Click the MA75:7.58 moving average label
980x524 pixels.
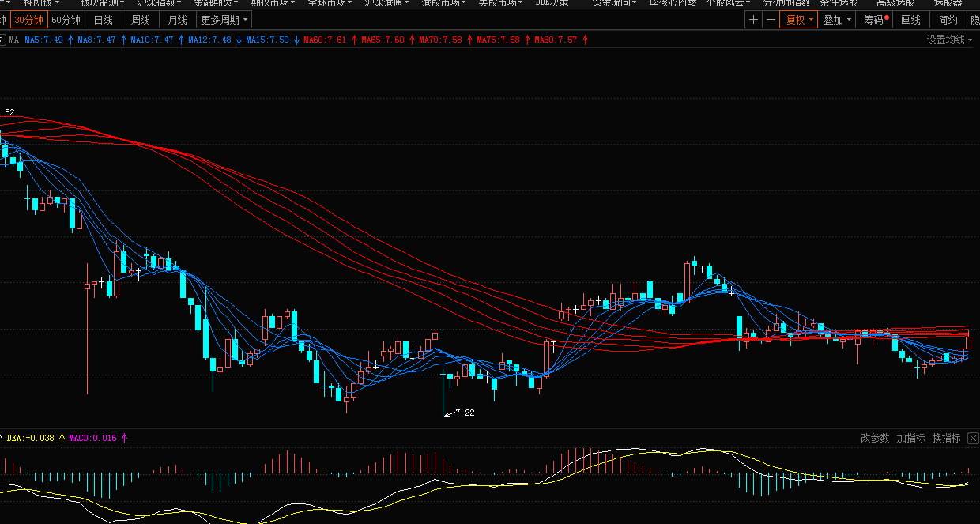(499, 40)
